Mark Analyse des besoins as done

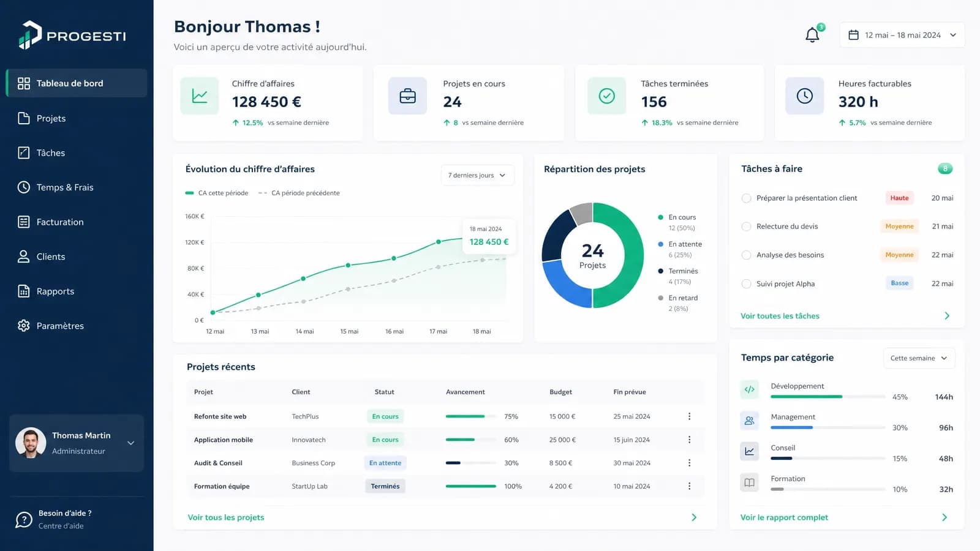[x=746, y=255]
